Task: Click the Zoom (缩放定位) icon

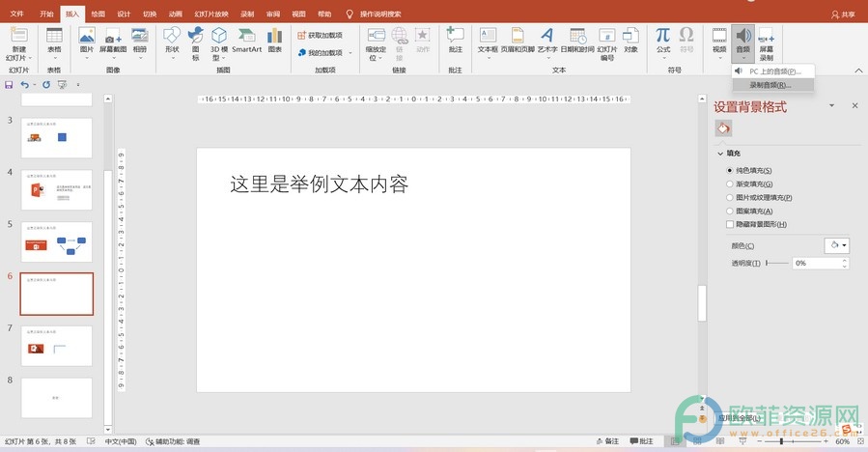Action: 376,35
